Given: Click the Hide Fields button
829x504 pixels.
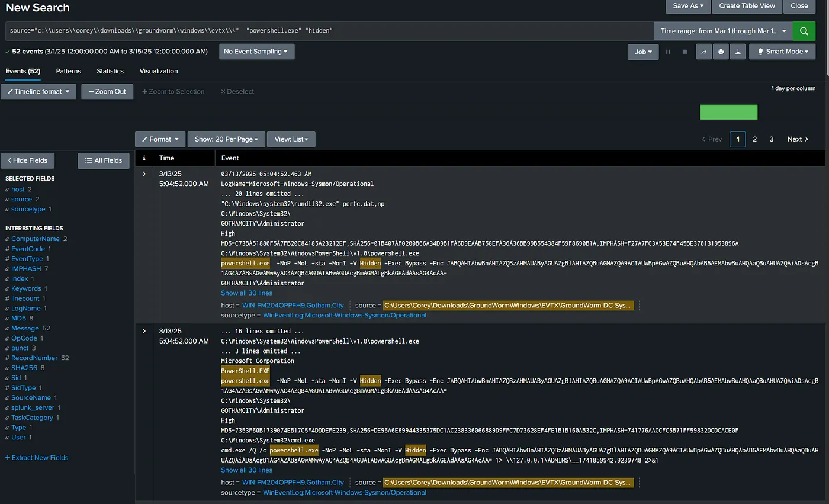Looking at the screenshot, I should tap(28, 160).
